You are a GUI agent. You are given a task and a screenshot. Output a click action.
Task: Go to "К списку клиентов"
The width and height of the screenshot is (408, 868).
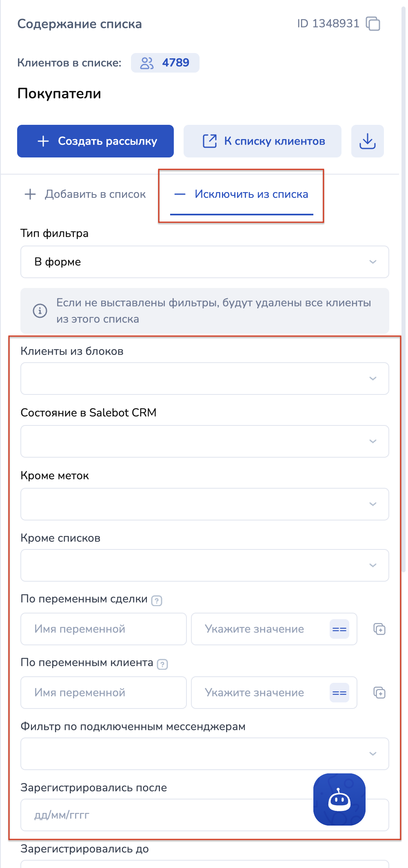[262, 141]
